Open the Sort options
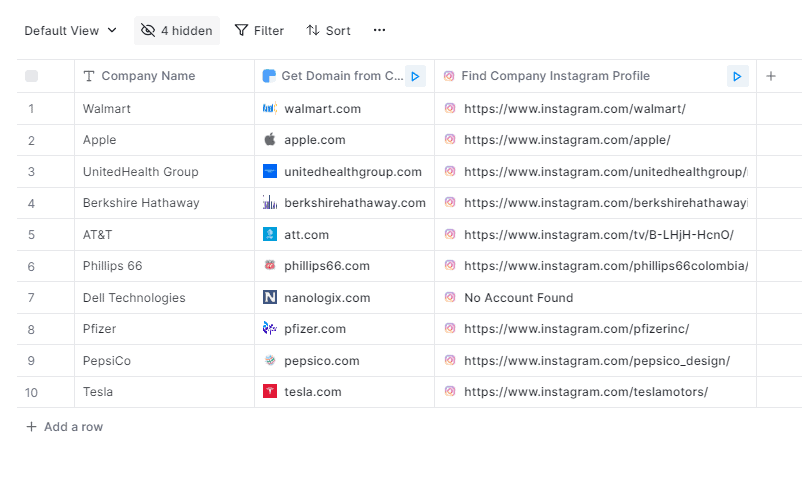Viewport: 802px width, 480px height. 328,31
